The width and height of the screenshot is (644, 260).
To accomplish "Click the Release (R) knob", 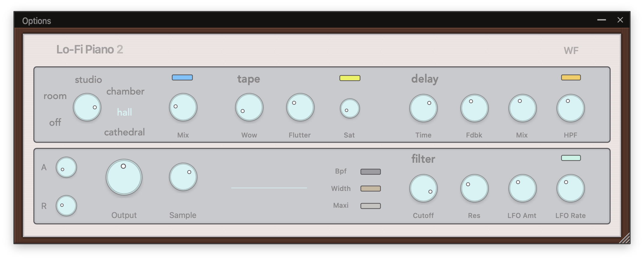I will point(66,206).
